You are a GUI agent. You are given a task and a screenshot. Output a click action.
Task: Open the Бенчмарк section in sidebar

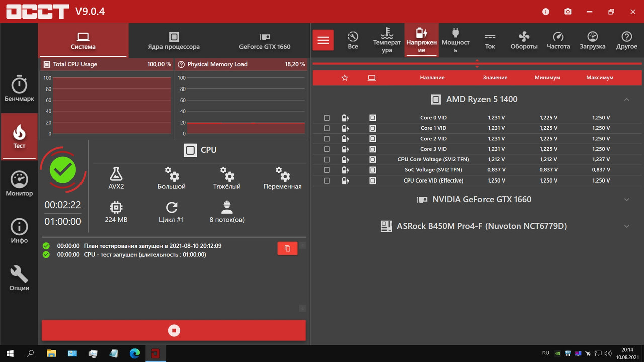coord(19,88)
